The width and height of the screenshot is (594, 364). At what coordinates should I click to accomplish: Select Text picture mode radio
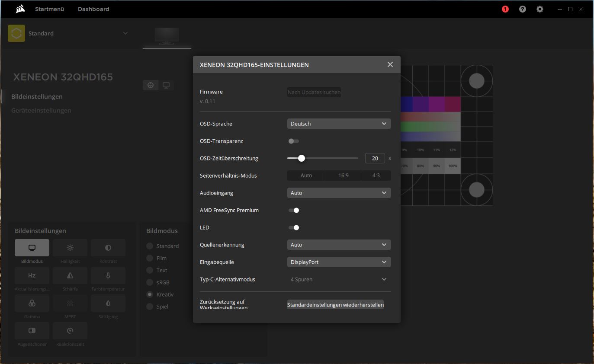(150, 270)
